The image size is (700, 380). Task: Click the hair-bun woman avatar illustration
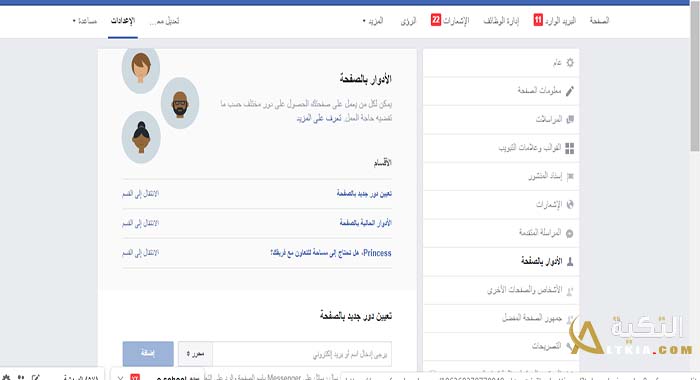[141, 138]
